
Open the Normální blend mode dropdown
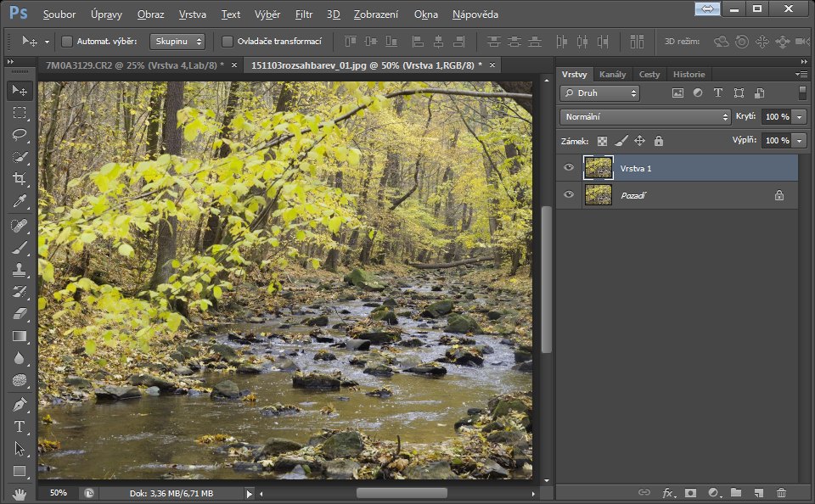point(645,117)
